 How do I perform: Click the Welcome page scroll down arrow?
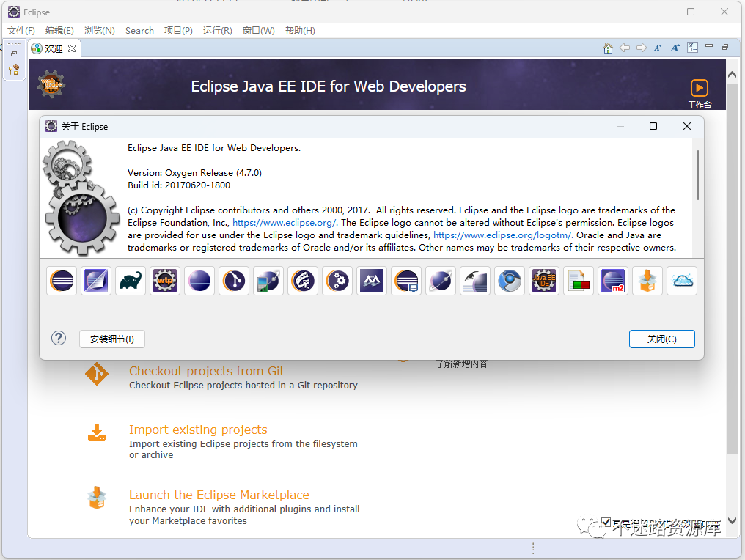[x=733, y=520]
